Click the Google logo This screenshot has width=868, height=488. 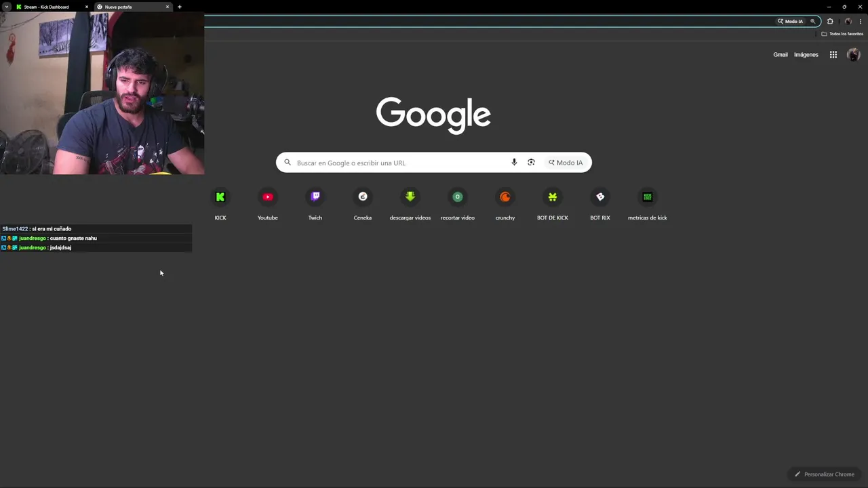click(x=433, y=115)
